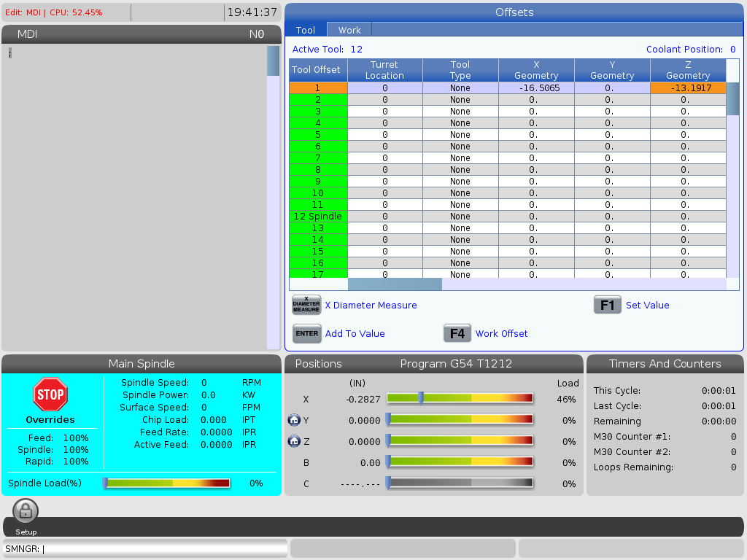
Task: Click the offsets table vertical scrollbar
Action: 732,179
